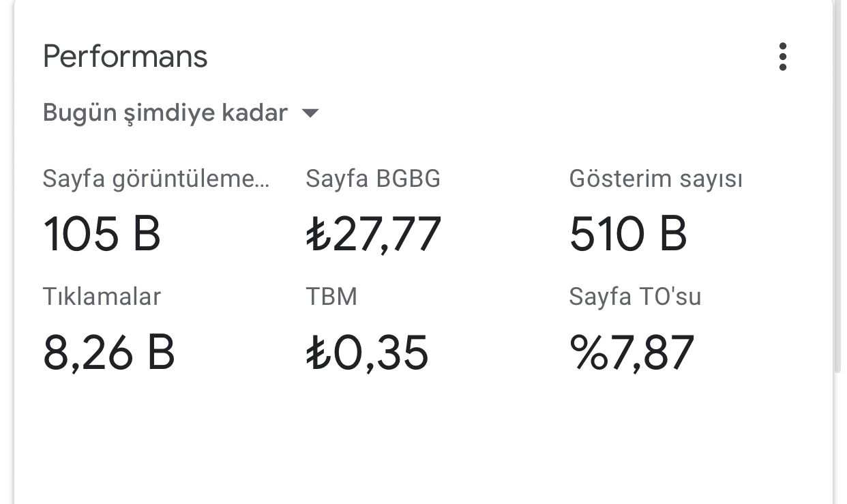Tap the TBM label
847x504 pixels.
click(331, 297)
